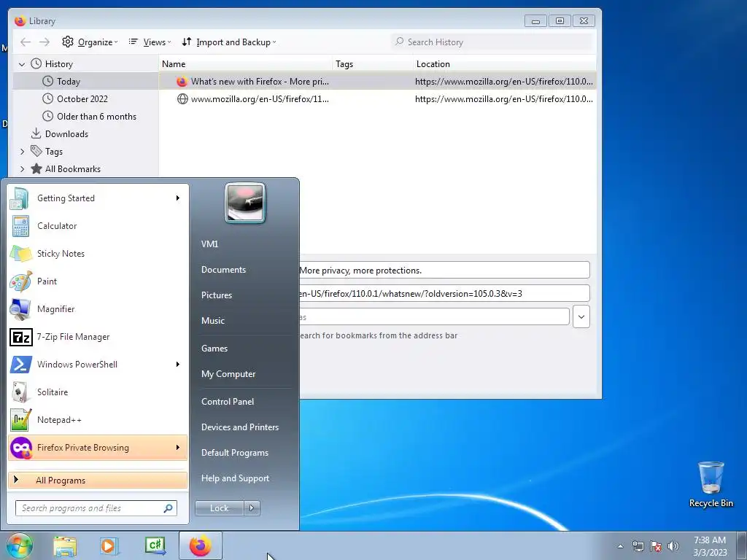Open Windows PowerShell from Start menu

point(98,365)
